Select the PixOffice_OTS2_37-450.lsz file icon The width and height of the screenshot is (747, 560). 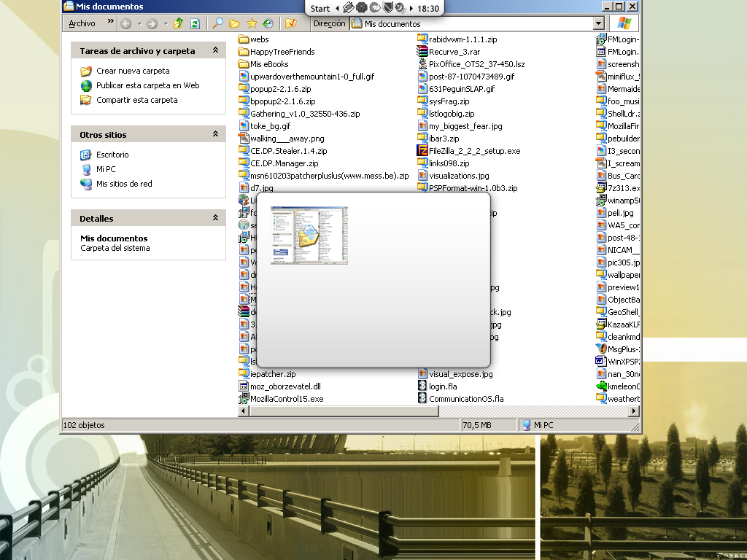(x=422, y=64)
